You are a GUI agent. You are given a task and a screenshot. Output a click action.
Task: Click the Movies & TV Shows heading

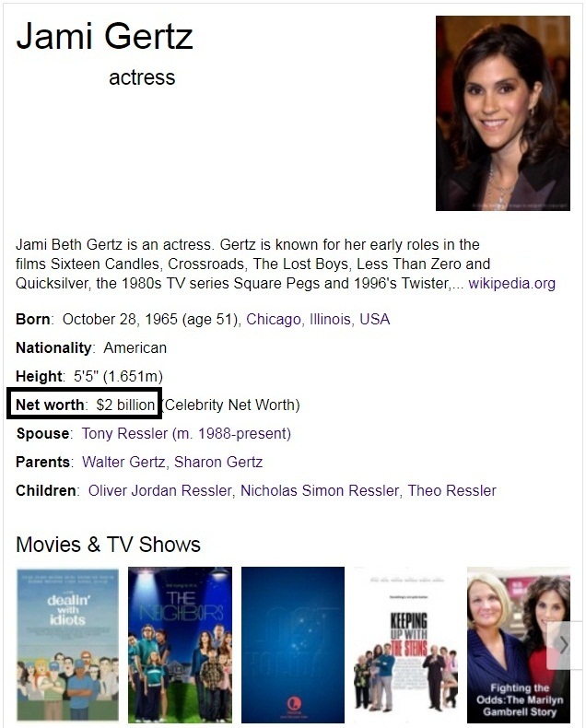[108, 545]
